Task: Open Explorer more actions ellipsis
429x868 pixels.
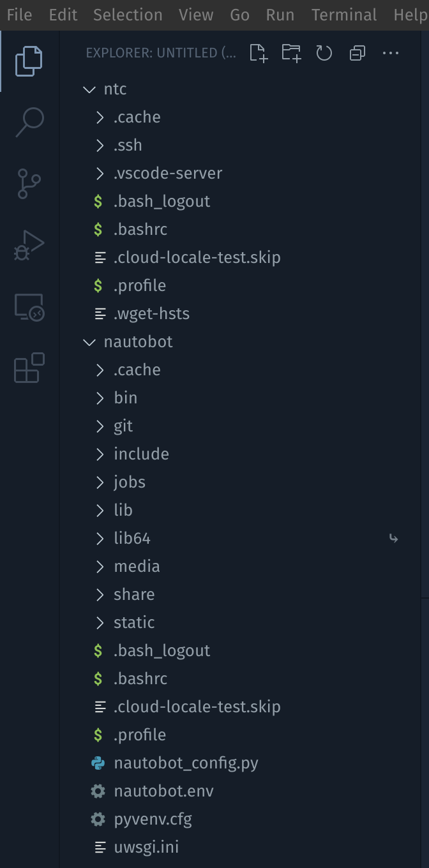Action: click(391, 53)
